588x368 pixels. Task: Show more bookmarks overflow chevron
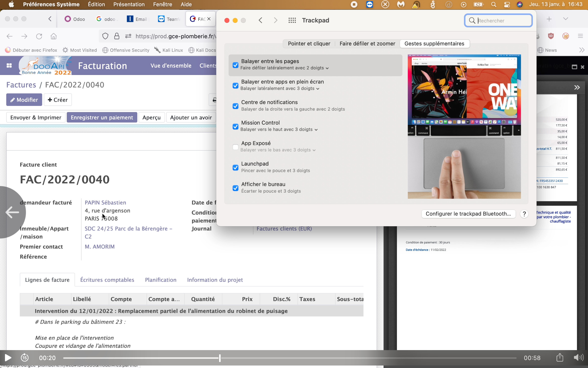582,50
